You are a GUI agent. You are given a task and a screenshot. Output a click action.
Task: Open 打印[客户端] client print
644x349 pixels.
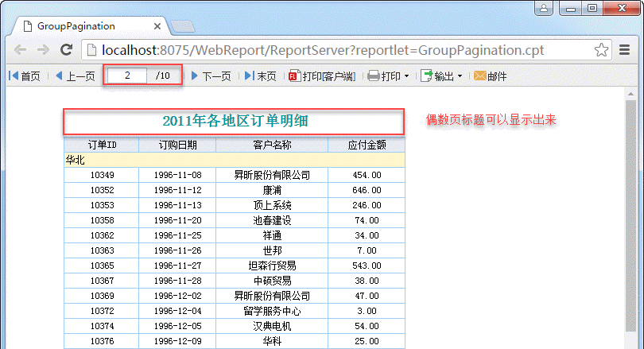322,76
